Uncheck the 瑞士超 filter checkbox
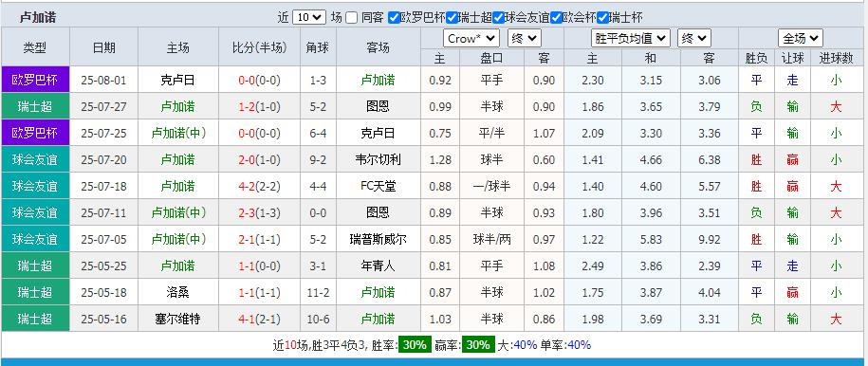Viewport: 868px width, 366px height. pyautogui.click(x=452, y=18)
